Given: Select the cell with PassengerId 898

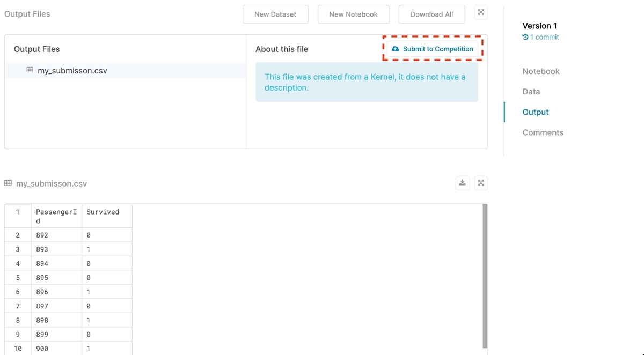Looking at the screenshot, I should (56, 320).
